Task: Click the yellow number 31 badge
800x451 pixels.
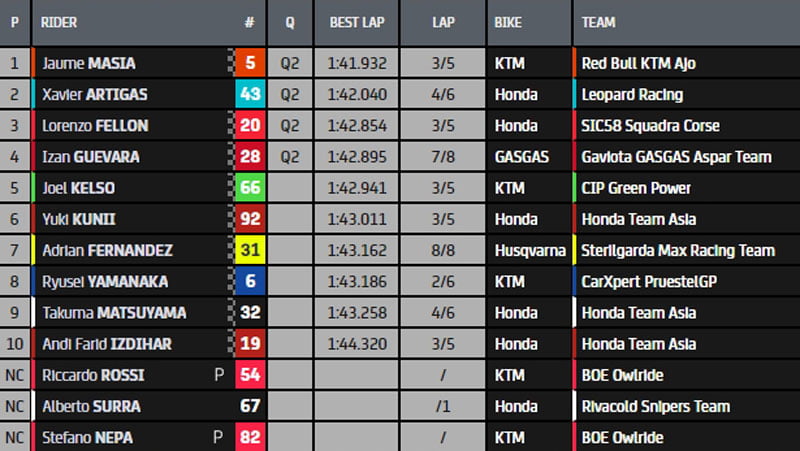Action: pyautogui.click(x=249, y=251)
